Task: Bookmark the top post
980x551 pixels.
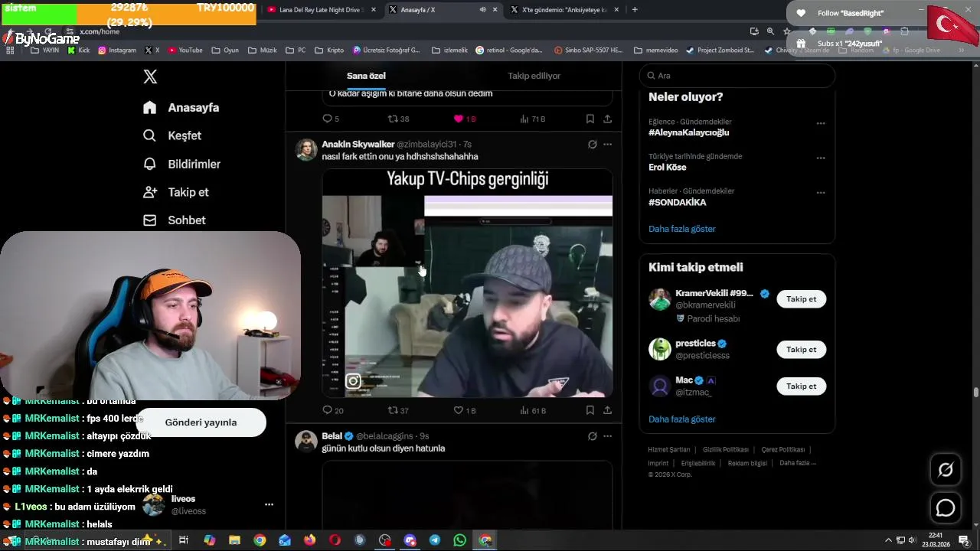Action: point(590,119)
